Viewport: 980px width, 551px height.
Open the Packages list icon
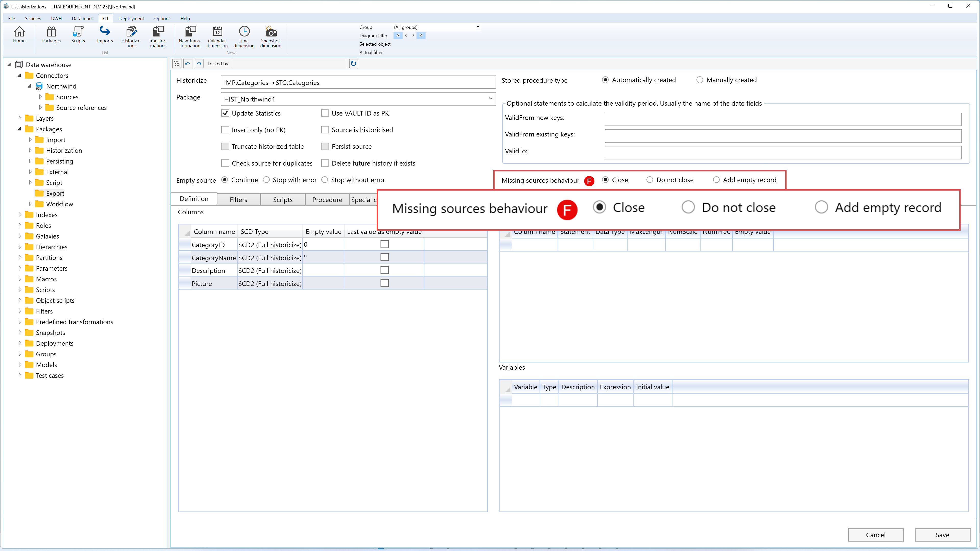coord(51,35)
